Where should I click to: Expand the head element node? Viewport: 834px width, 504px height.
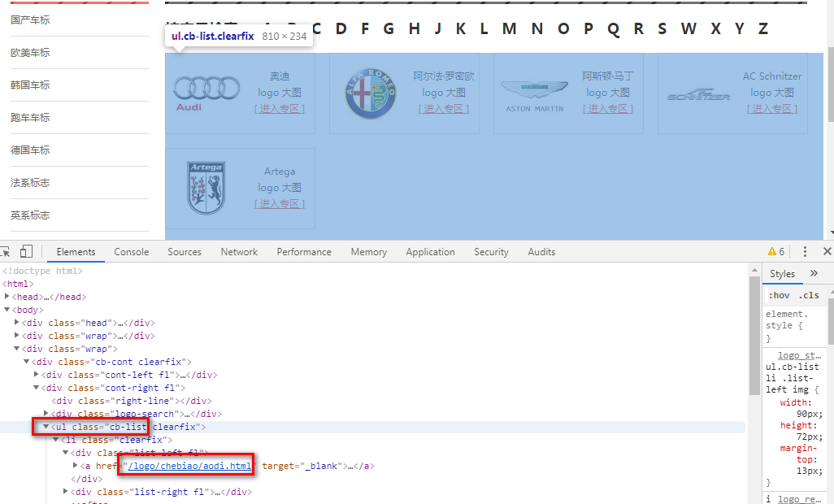click(x=7, y=296)
